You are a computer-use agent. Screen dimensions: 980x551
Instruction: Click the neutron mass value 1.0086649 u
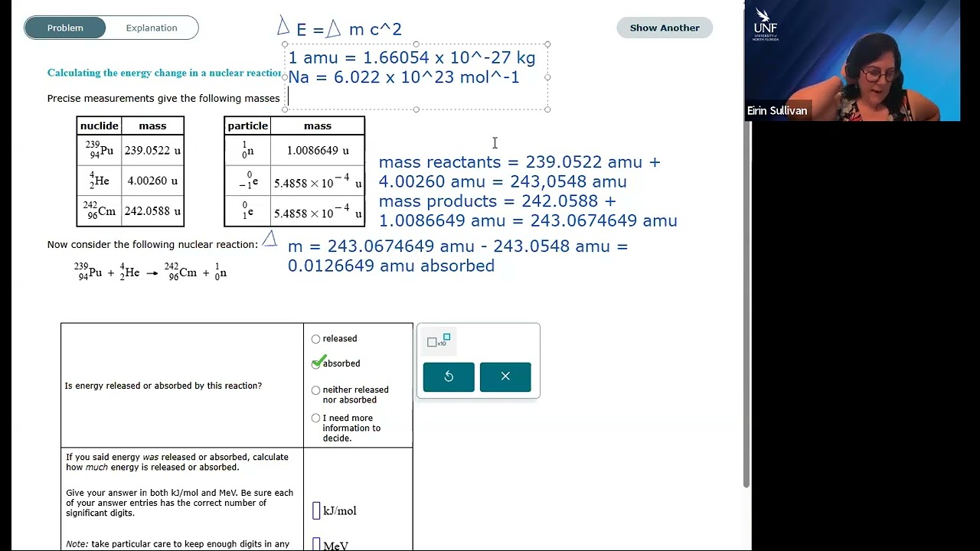(318, 150)
